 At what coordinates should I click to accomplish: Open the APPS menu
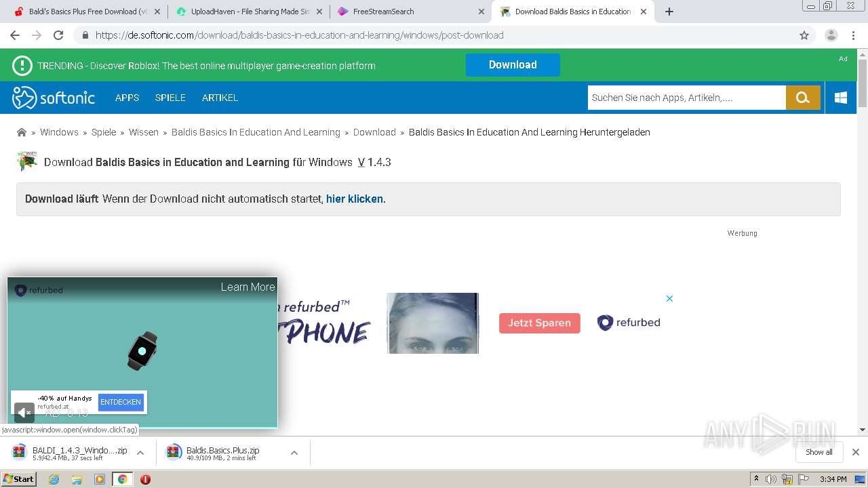click(x=127, y=98)
